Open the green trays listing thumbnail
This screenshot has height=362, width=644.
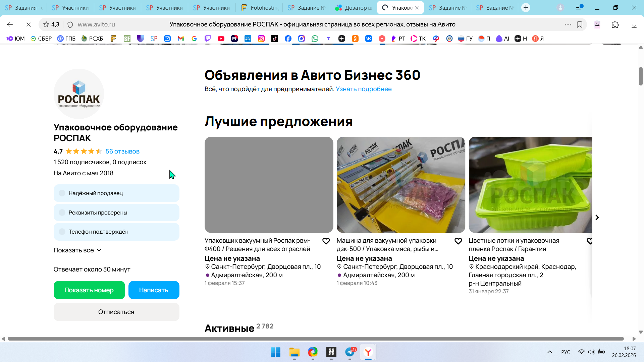pos(530,185)
